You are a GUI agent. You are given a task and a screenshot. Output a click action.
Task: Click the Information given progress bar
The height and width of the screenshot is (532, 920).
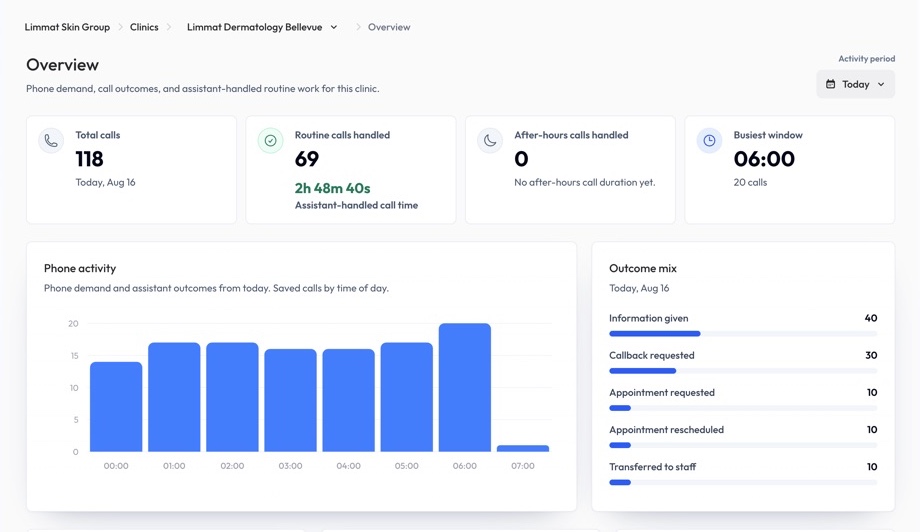pos(743,334)
